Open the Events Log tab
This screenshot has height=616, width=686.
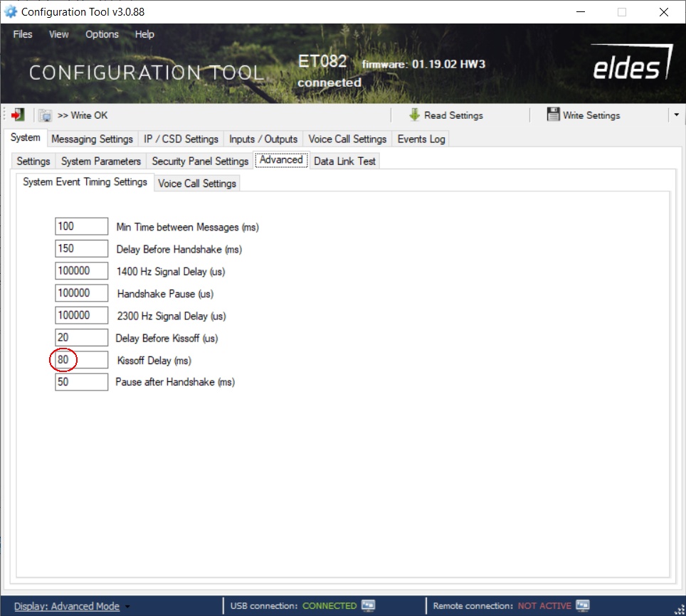[x=421, y=139]
